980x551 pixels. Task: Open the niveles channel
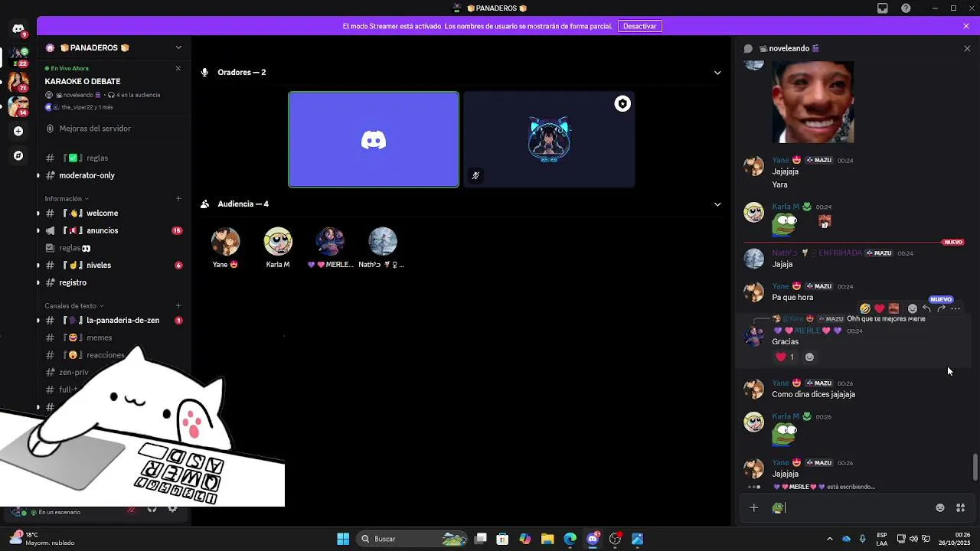point(114,266)
